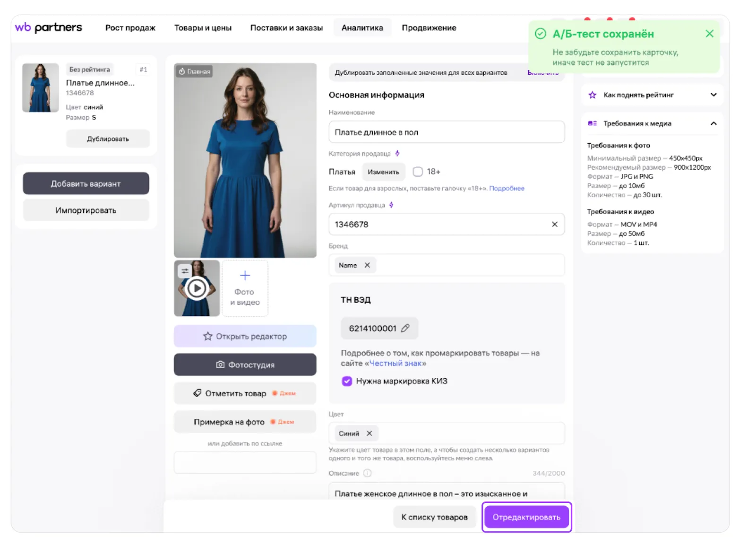Click the plus icon to add photo and video
Image resolution: width=756 pixels, height=547 pixels.
pyautogui.click(x=245, y=276)
